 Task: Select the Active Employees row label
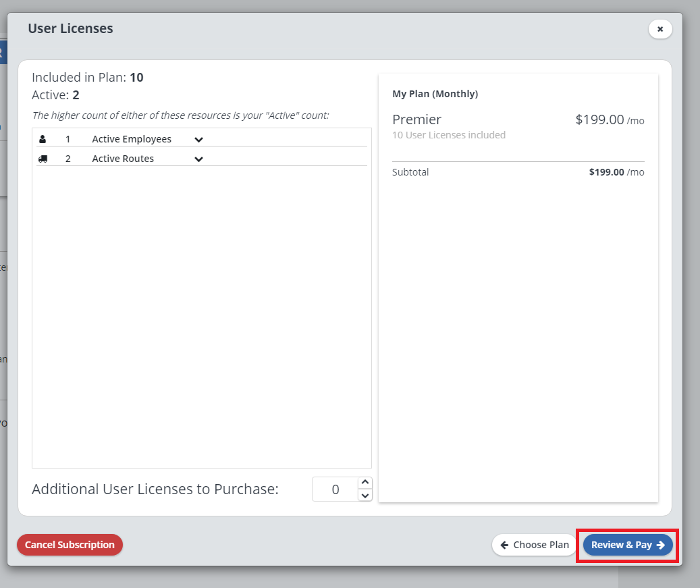tap(132, 139)
